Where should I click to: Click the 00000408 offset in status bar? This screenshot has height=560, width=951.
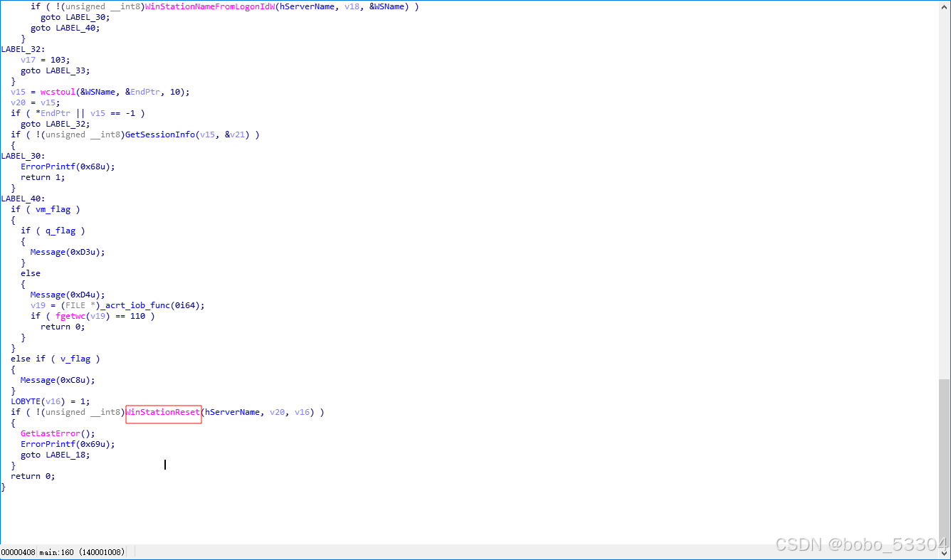pos(18,552)
